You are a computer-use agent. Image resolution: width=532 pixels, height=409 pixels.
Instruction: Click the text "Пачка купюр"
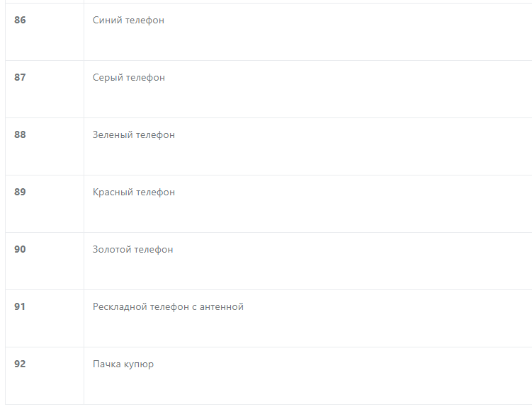[x=123, y=364]
